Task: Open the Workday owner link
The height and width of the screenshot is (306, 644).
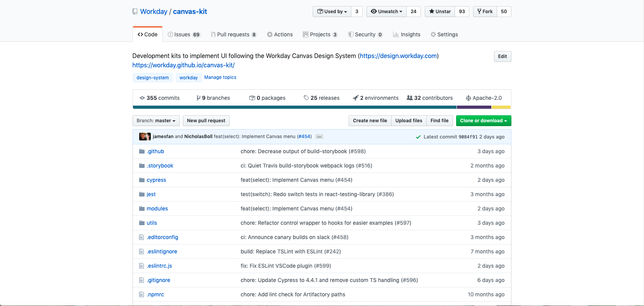Action: (154, 12)
